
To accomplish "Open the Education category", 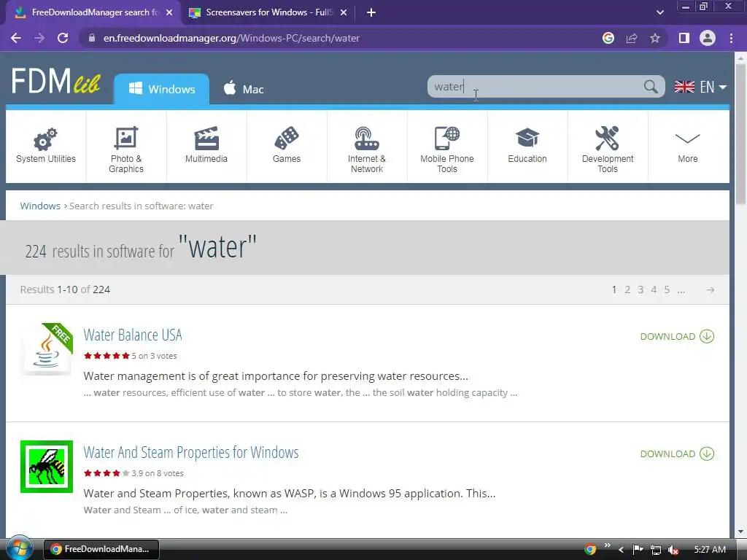I will [x=527, y=146].
